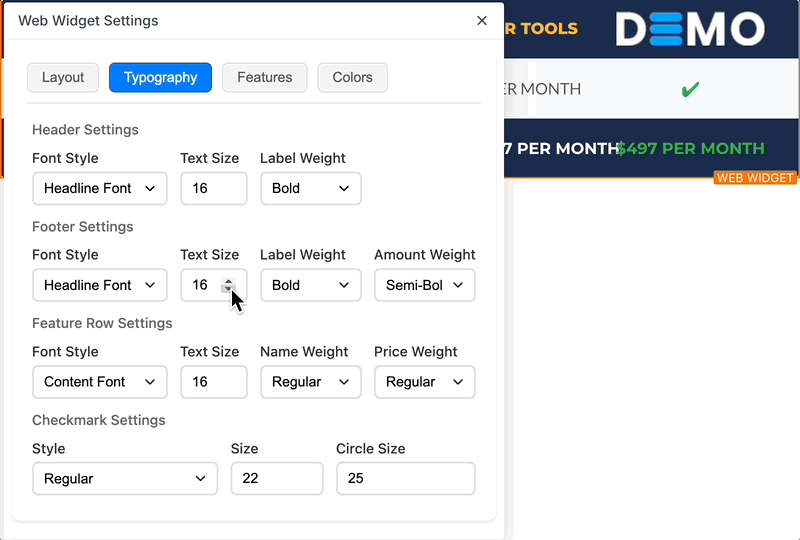Select the Typography tab
Screen dimensions: 800x540
[x=160, y=78]
